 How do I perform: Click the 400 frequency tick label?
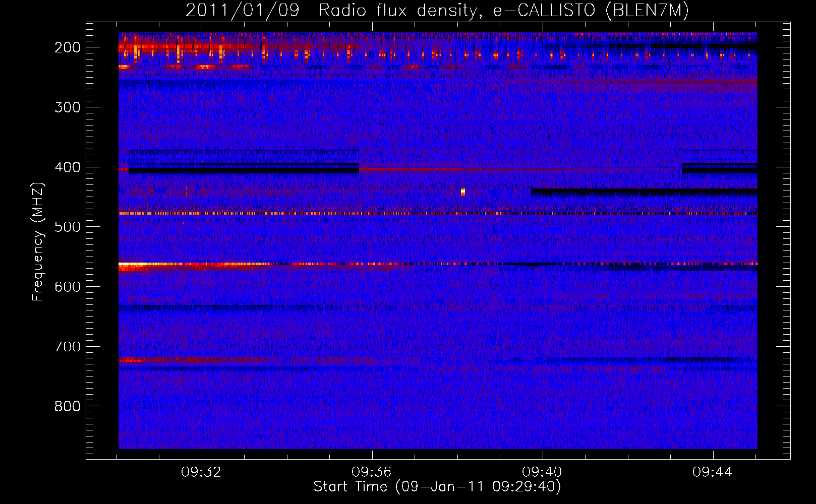[x=67, y=167]
